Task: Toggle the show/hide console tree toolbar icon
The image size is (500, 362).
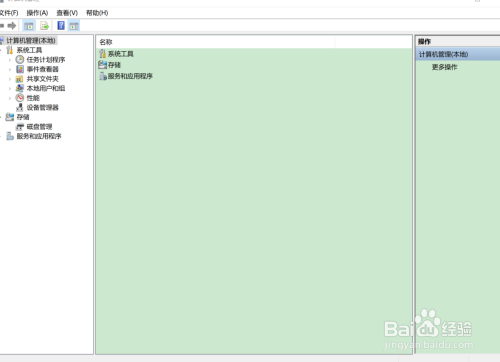Action: point(29,26)
